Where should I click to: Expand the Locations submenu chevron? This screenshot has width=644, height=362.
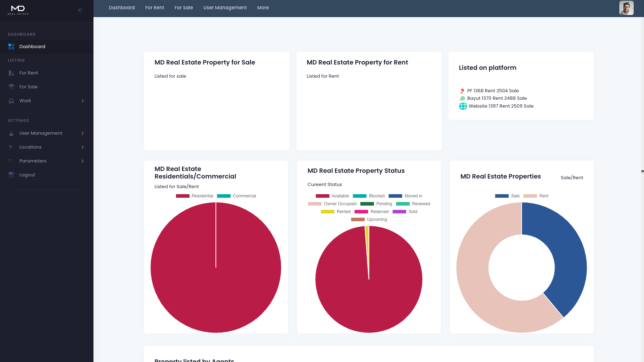[82, 147]
